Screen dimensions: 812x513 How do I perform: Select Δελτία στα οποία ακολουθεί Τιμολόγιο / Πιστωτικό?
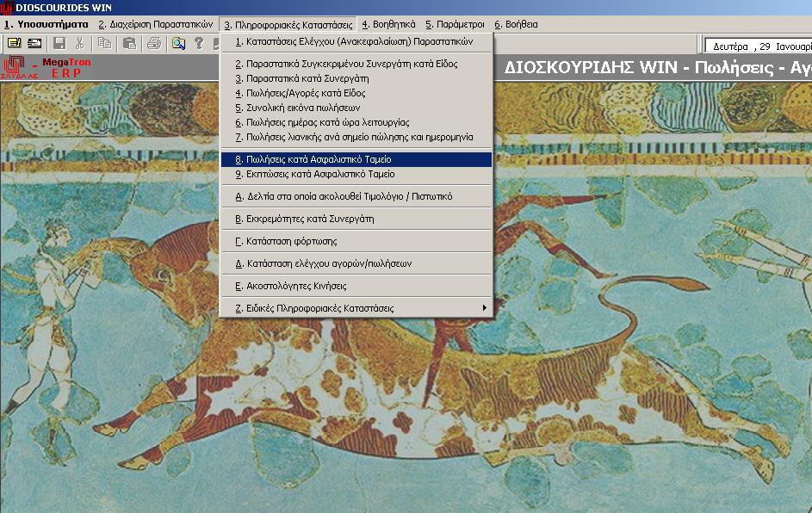[x=356, y=196]
